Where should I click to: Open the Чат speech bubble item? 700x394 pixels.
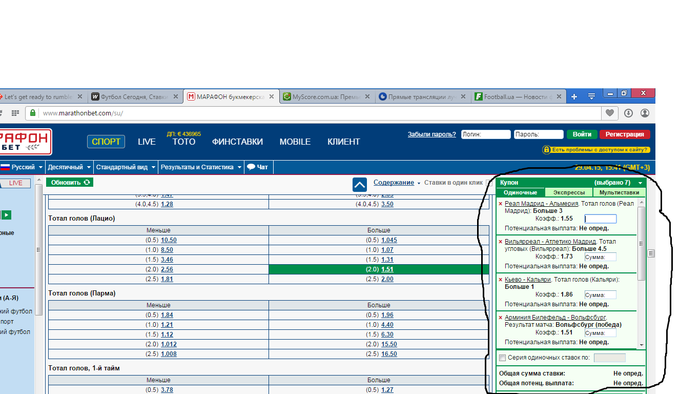[x=258, y=167]
